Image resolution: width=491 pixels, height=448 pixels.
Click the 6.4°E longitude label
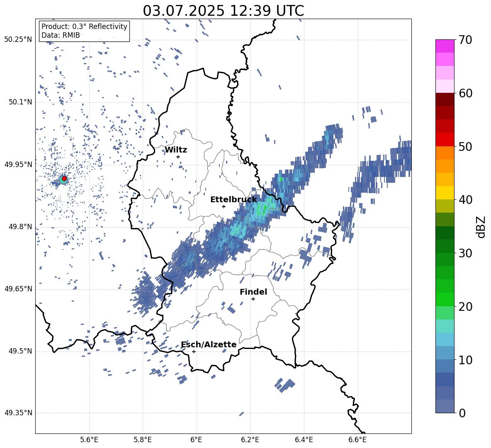[304, 440]
